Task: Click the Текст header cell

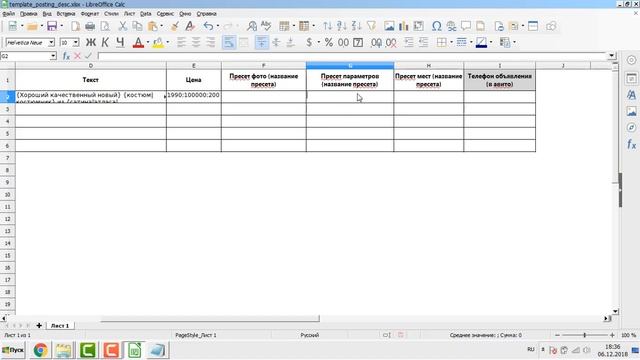Action: coord(91,80)
